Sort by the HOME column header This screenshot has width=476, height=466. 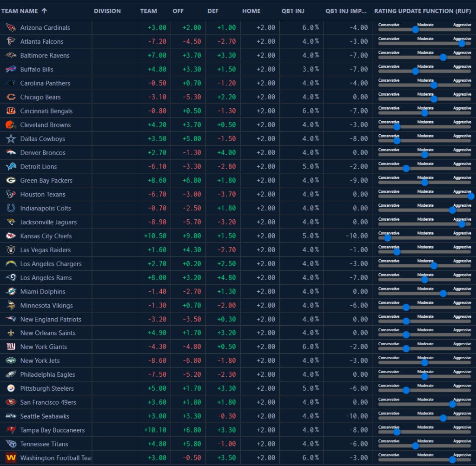[x=251, y=11]
